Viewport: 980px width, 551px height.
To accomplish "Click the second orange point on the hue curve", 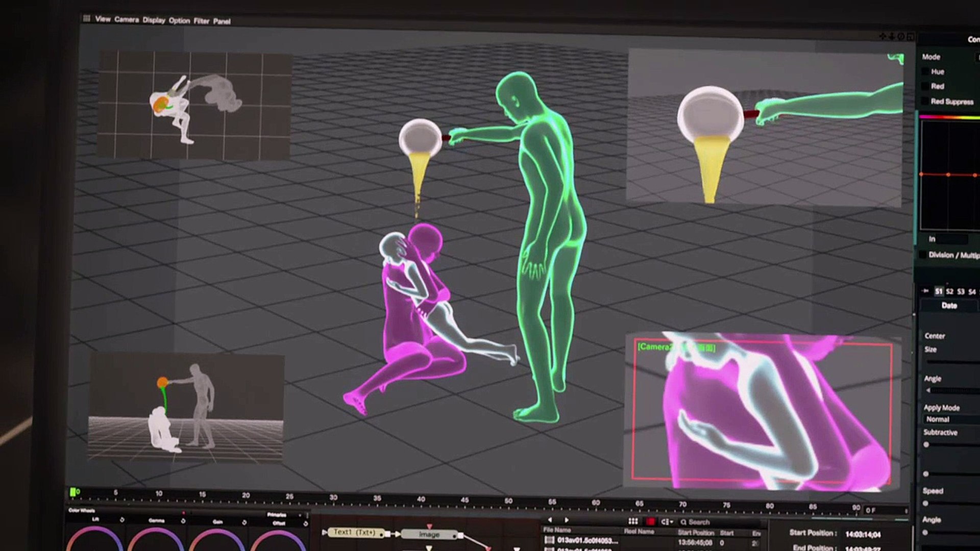I will [948, 175].
